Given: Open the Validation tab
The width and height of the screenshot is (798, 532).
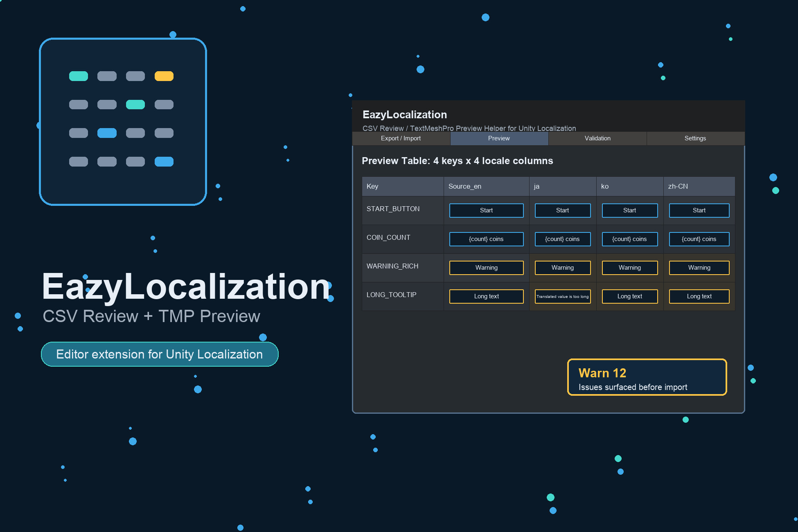Looking at the screenshot, I should (x=597, y=138).
